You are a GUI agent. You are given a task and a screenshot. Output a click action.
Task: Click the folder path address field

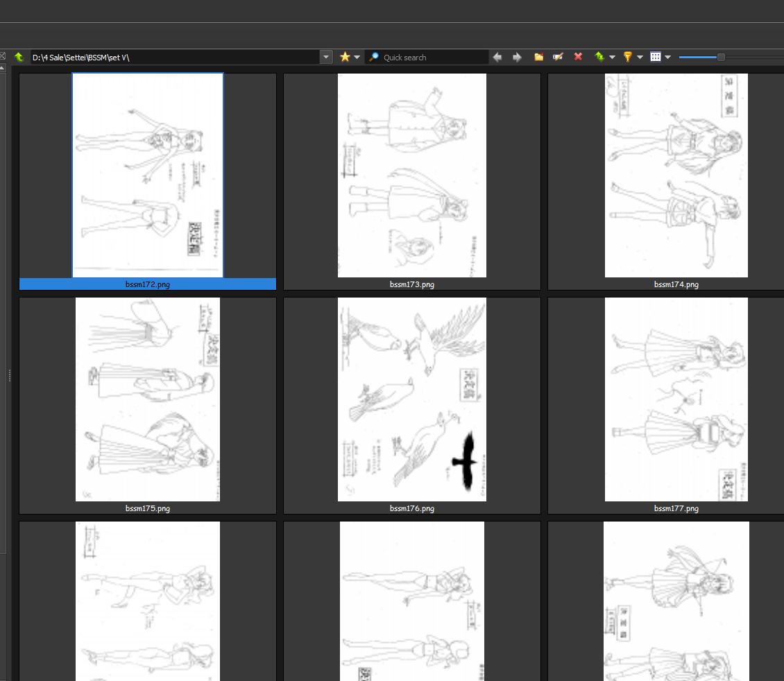coord(173,58)
